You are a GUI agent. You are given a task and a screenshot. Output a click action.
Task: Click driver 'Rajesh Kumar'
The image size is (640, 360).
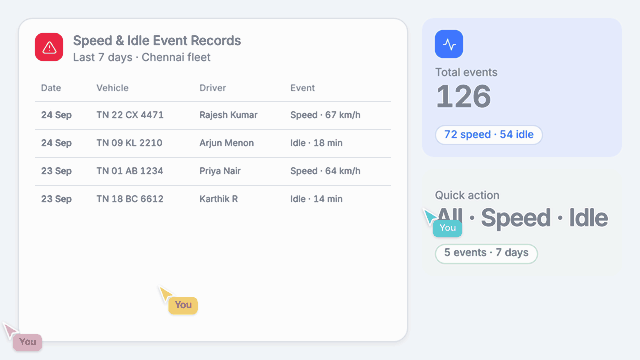click(x=228, y=115)
